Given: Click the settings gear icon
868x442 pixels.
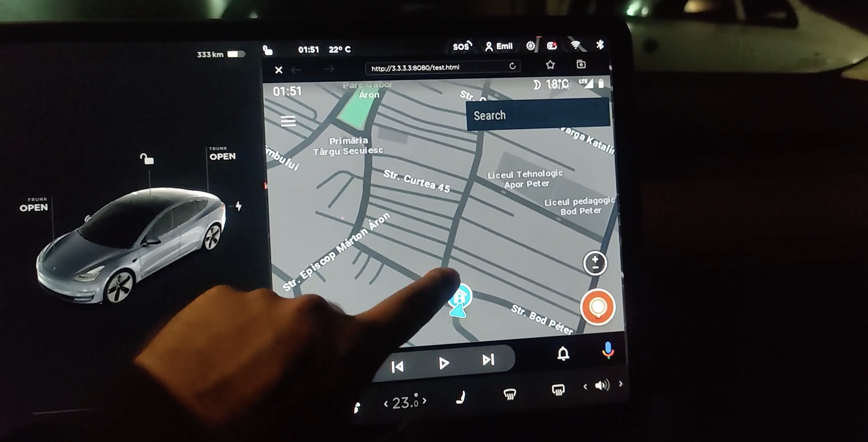Looking at the screenshot, I should coord(531,47).
